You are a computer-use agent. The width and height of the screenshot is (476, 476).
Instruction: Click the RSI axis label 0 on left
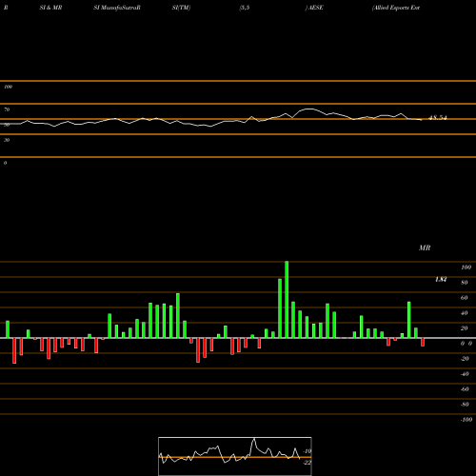click(x=5, y=163)
